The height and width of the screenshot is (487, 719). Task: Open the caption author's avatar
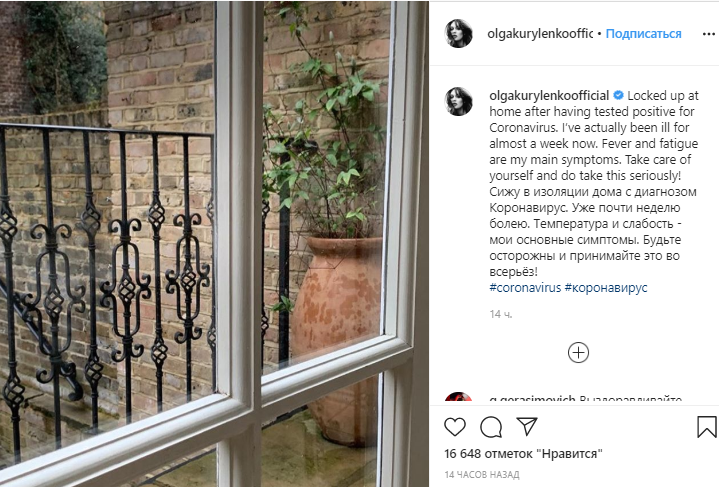click(x=459, y=101)
